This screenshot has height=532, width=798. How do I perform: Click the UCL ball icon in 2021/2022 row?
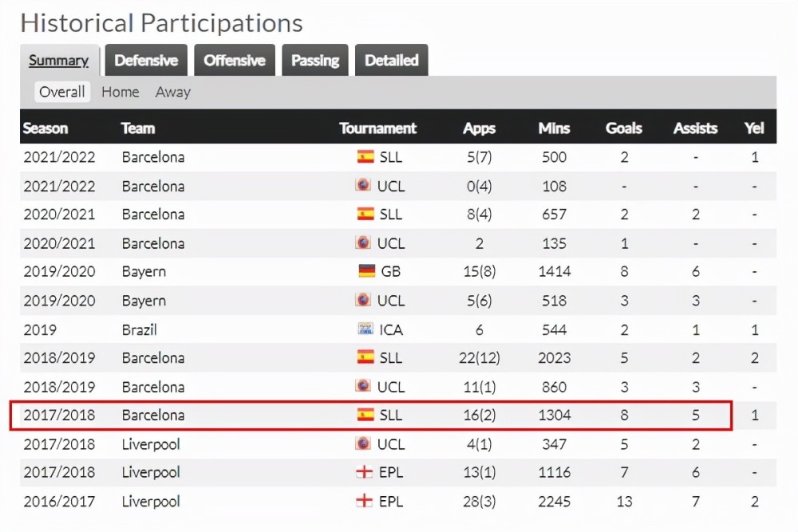click(x=363, y=184)
